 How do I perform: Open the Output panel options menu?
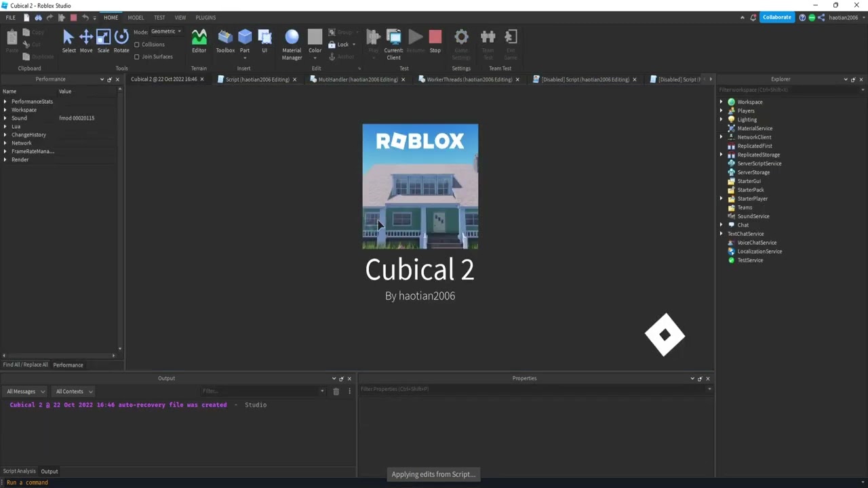[349, 391]
